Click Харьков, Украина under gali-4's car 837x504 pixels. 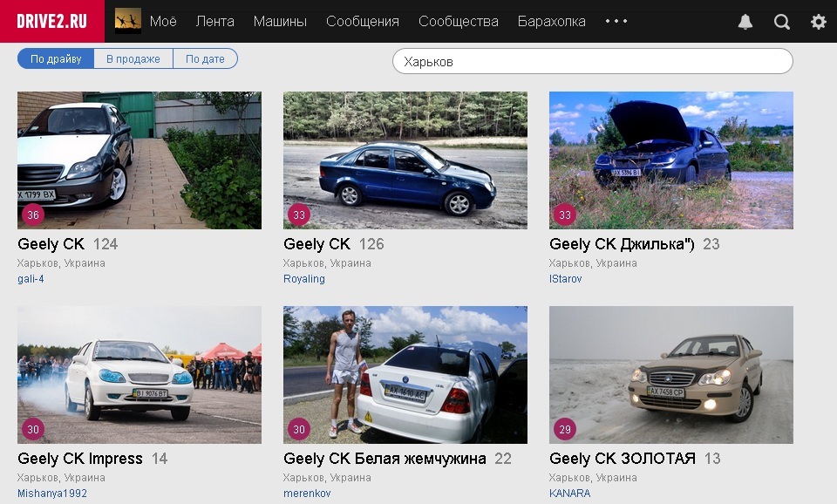pyautogui.click(x=61, y=263)
